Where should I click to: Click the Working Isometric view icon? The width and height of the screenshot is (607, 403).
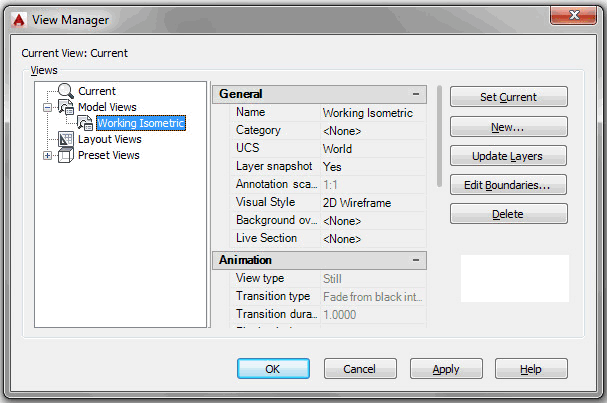(85, 124)
